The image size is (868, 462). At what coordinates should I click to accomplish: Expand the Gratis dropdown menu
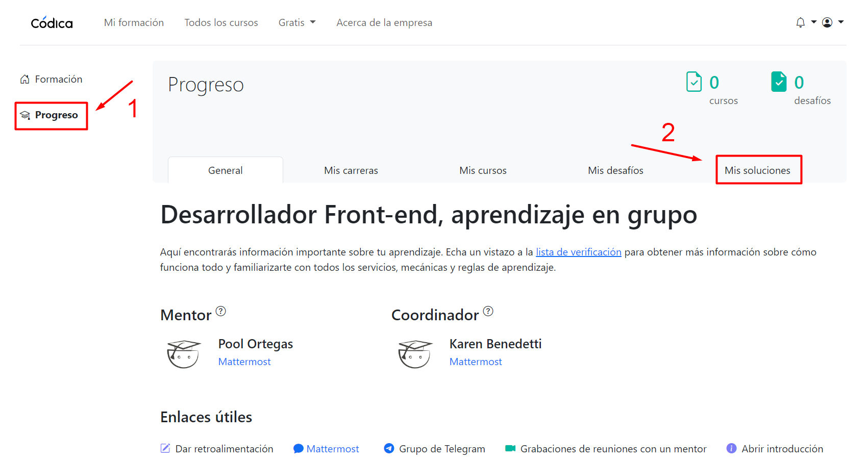coord(297,22)
